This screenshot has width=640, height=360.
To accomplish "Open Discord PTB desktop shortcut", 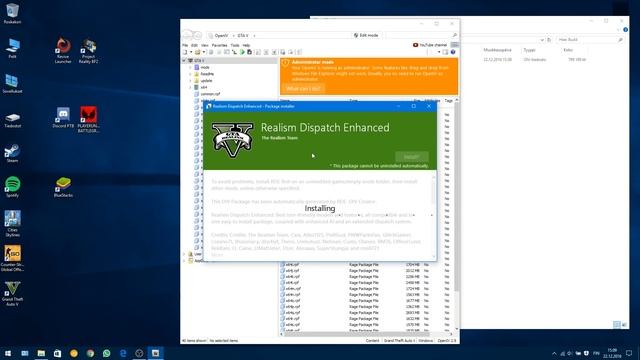I will (63, 118).
